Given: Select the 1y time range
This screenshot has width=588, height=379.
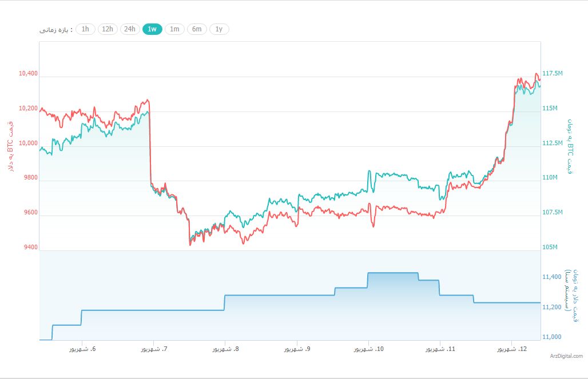Looking at the screenshot, I should (218, 29).
